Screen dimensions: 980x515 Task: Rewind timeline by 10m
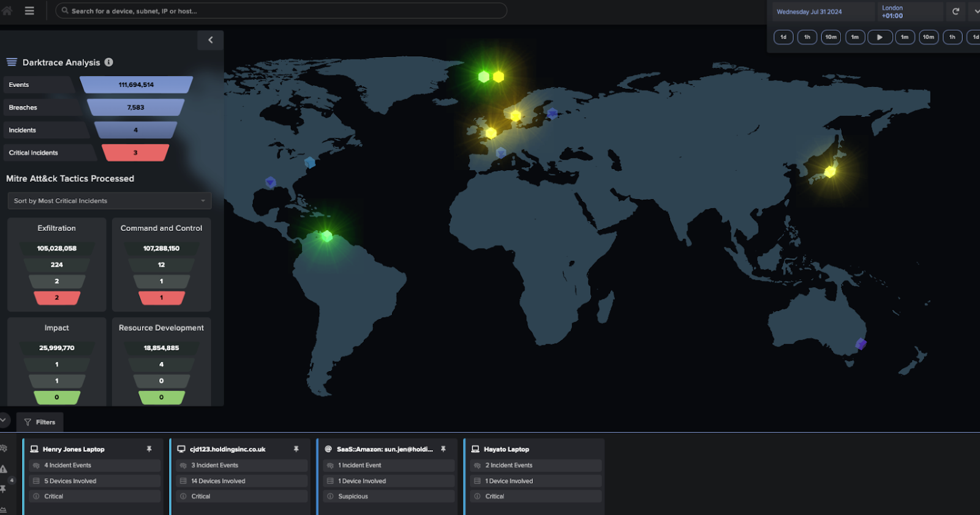pos(831,37)
